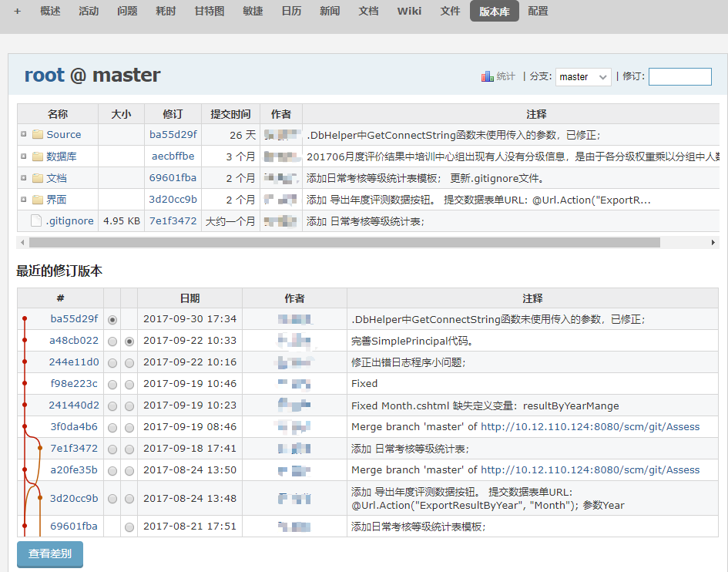Select radio button for revision 69601fba

(x=129, y=527)
